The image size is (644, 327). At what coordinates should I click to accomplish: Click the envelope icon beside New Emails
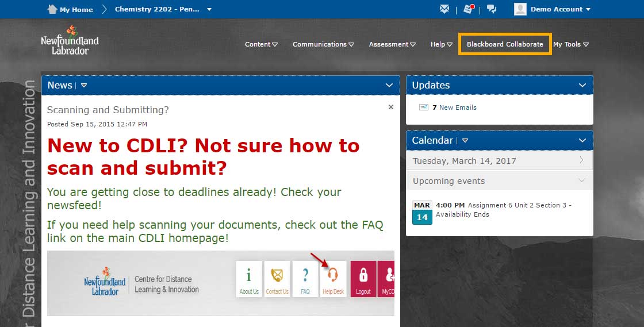[x=423, y=107]
